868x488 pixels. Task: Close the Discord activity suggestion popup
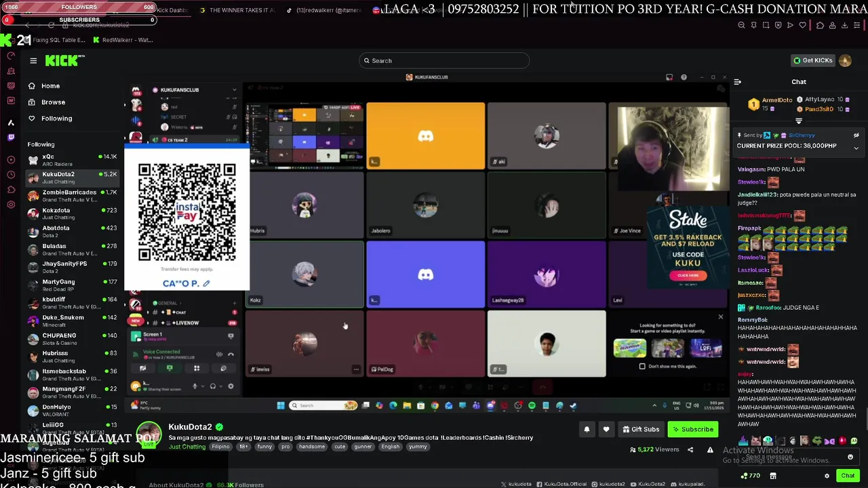(x=720, y=317)
